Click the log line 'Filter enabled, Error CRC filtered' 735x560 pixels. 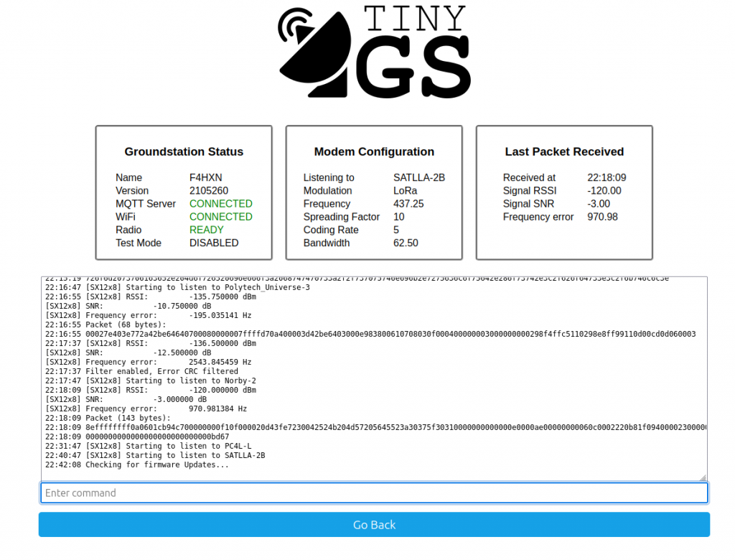point(141,371)
